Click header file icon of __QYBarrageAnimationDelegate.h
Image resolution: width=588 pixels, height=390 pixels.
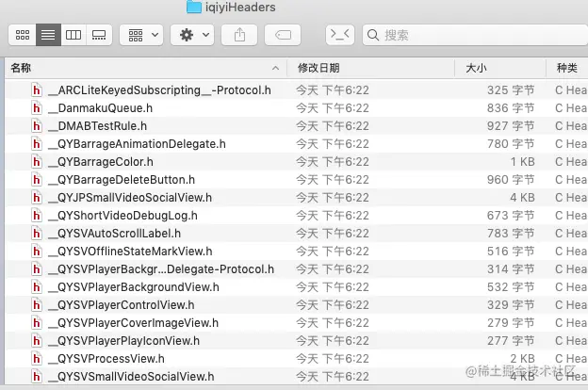(37, 144)
